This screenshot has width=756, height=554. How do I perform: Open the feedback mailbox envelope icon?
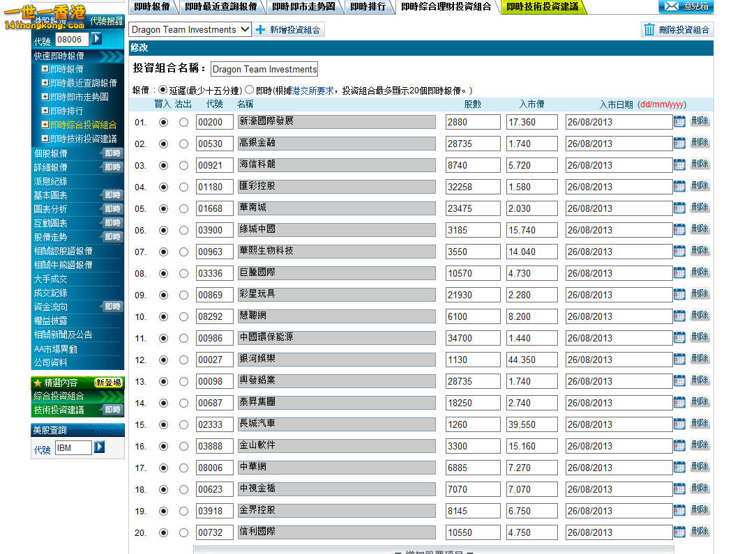[671, 6]
